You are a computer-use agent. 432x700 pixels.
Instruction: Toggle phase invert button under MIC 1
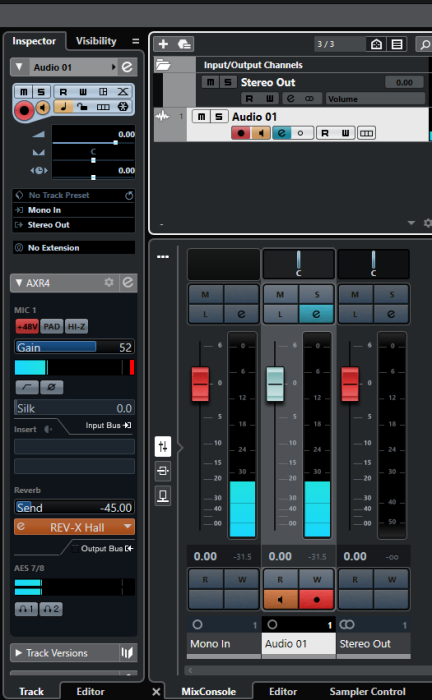click(x=51, y=387)
